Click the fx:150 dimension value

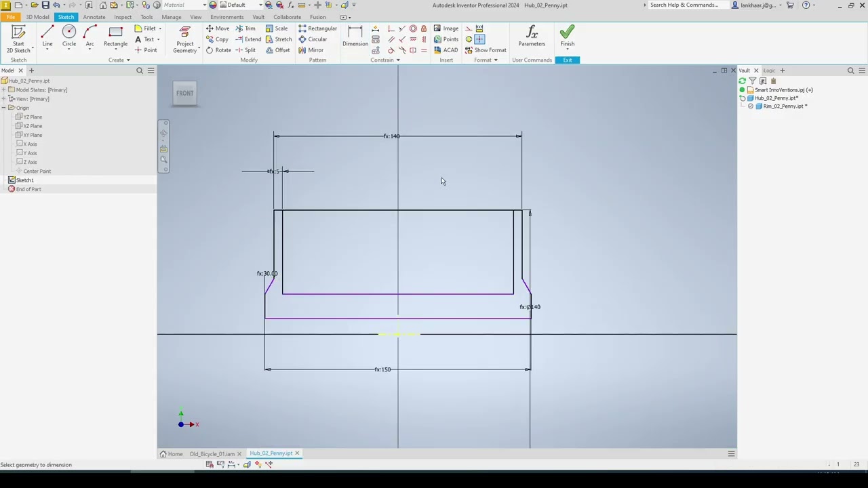point(382,369)
